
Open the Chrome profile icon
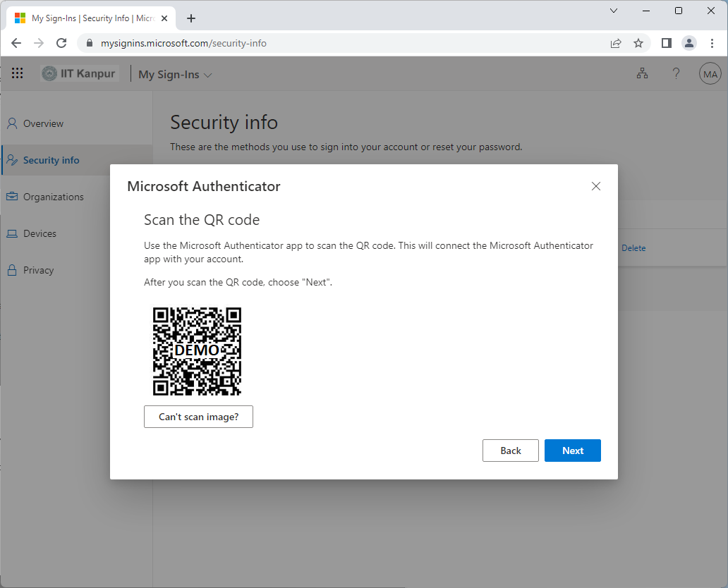[689, 43]
